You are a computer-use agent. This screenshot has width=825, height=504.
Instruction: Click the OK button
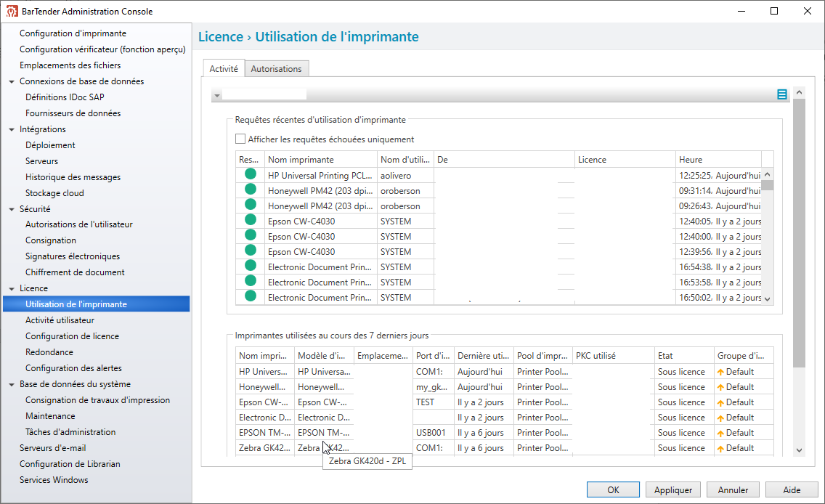613,489
